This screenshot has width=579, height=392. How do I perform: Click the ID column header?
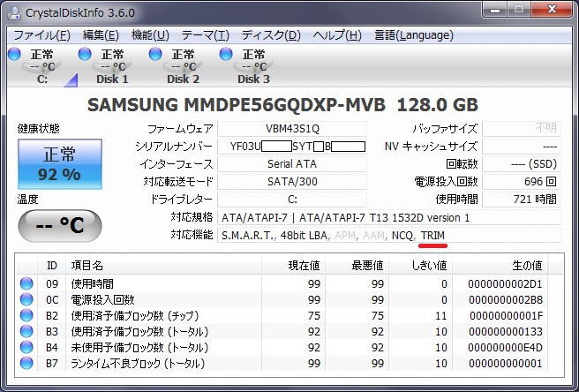(x=52, y=265)
